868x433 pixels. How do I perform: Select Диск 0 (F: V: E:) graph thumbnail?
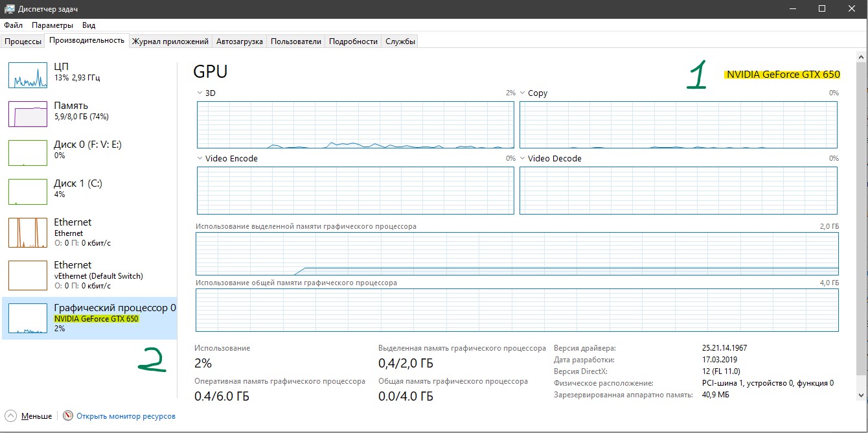point(28,153)
